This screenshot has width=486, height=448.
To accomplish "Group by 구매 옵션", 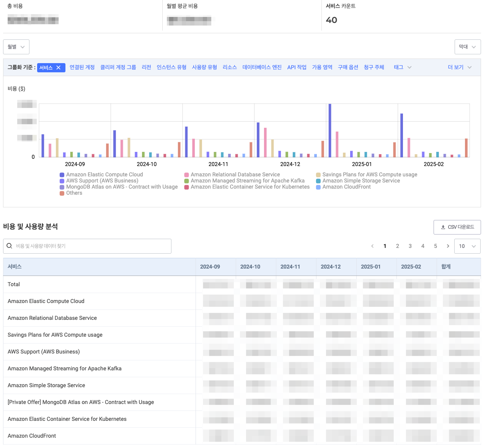I will point(348,67).
